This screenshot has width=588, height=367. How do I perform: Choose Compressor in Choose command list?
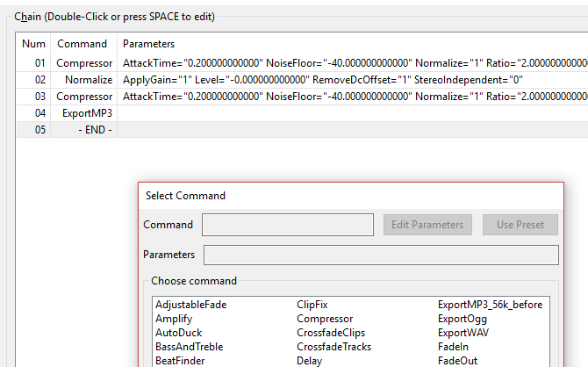coord(325,319)
